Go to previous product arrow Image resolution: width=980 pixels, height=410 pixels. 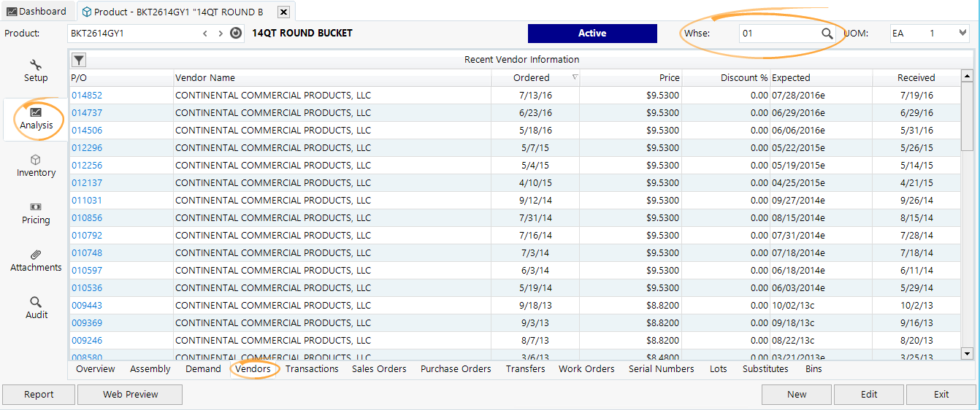coord(205,34)
